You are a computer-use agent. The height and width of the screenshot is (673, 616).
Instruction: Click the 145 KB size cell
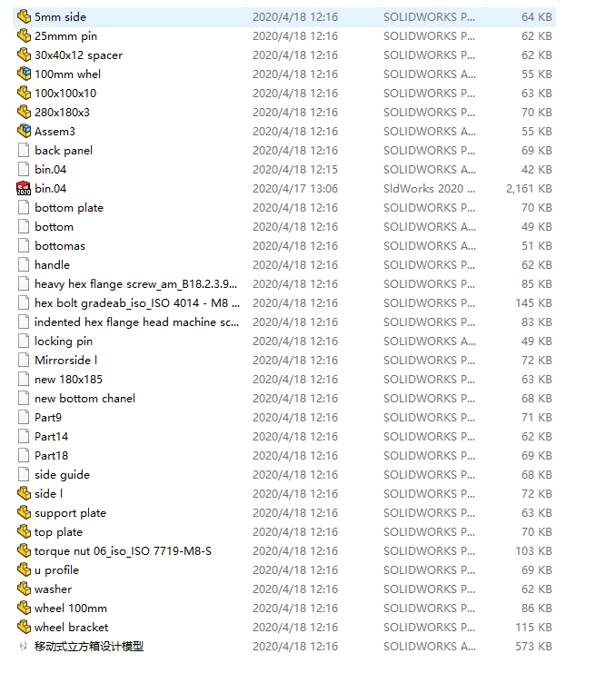533,303
